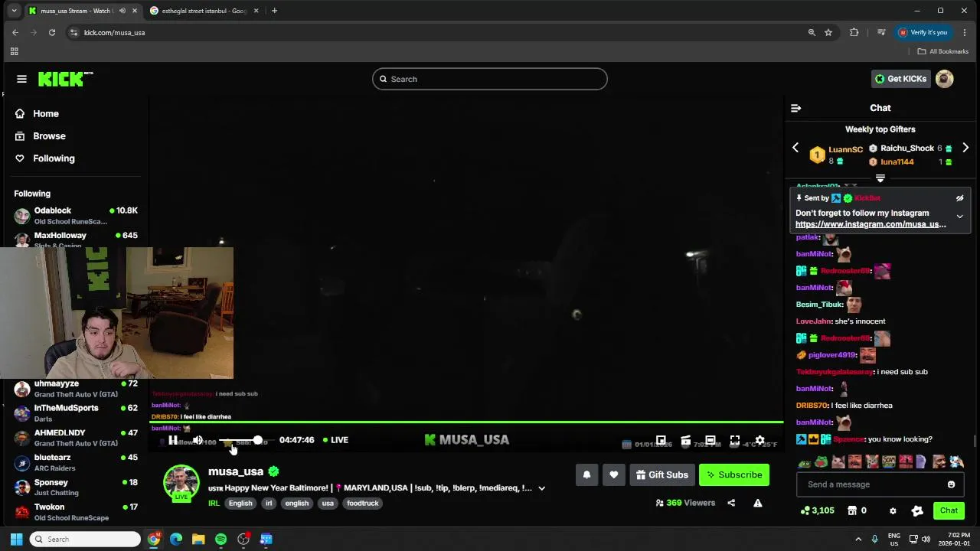Hide the pinned KickBot message
The height and width of the screenshot is (551, 980).
(x=959, y=198)
